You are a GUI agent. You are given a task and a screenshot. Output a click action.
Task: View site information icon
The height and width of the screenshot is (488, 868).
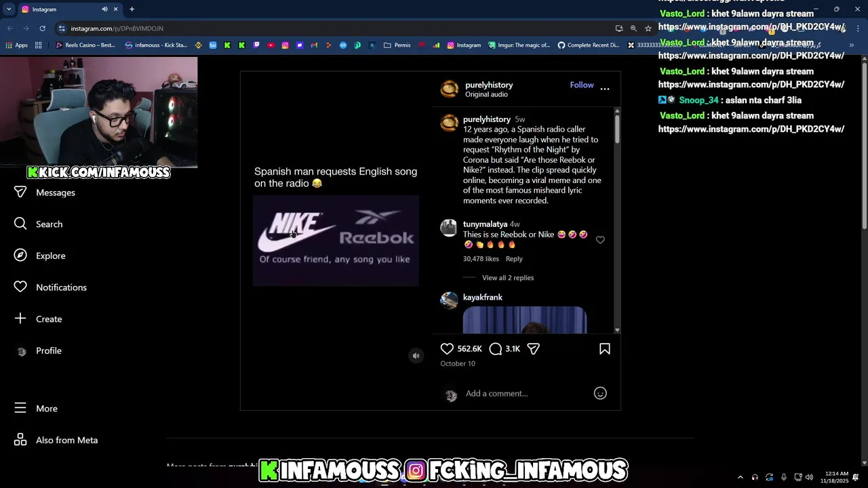62,28
